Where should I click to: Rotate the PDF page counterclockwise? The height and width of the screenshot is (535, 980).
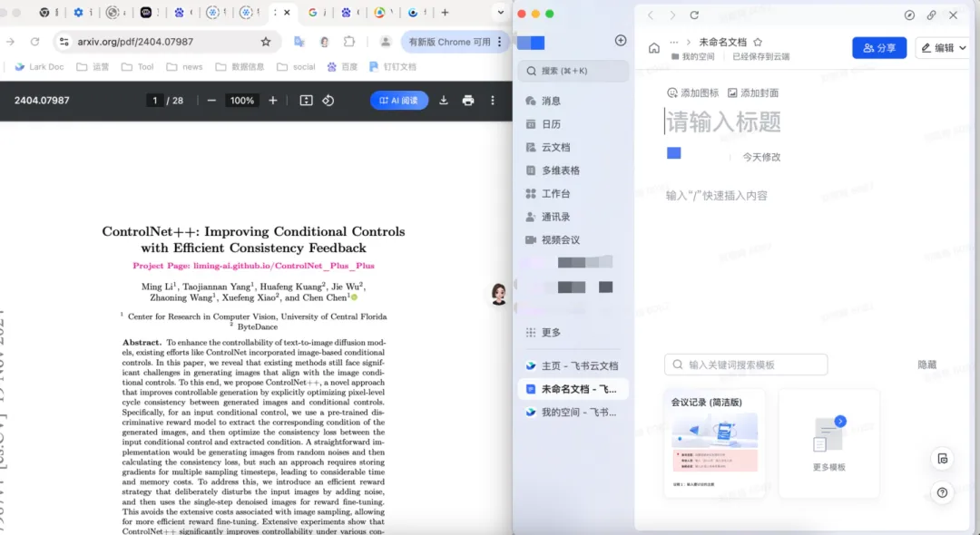(328, 101)
